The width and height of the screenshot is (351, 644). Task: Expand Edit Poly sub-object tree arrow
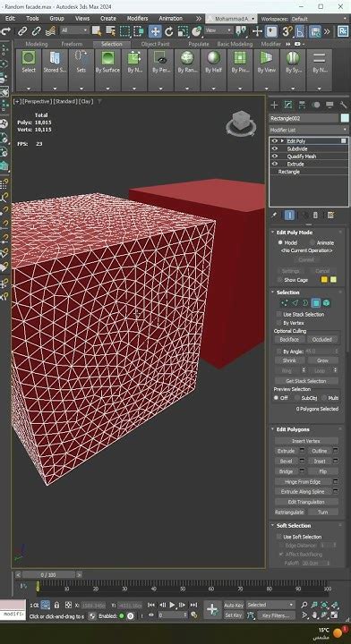[x=282, y=141]
